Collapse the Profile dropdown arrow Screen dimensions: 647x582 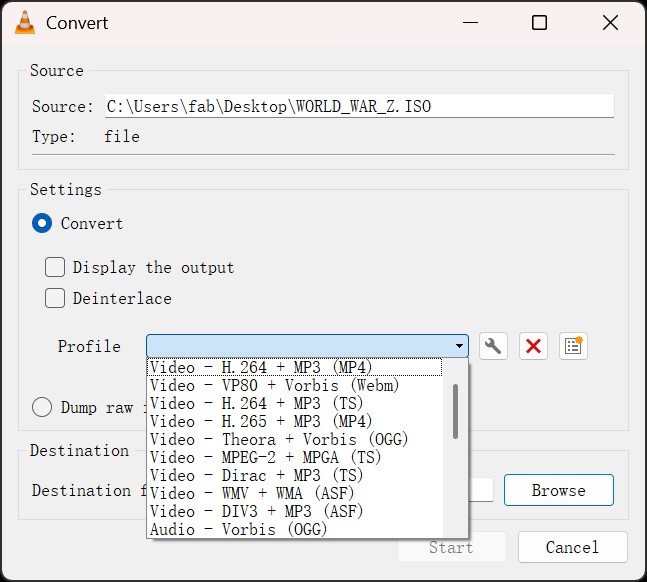[459, 346]
